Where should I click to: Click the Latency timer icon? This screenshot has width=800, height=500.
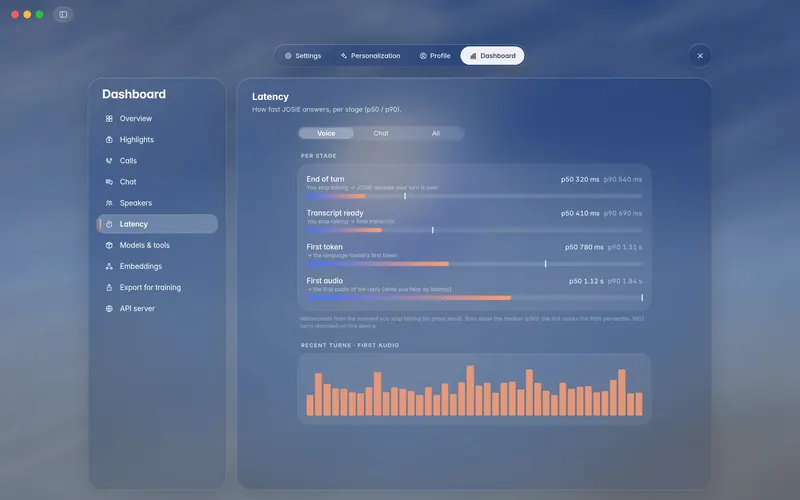109,224
